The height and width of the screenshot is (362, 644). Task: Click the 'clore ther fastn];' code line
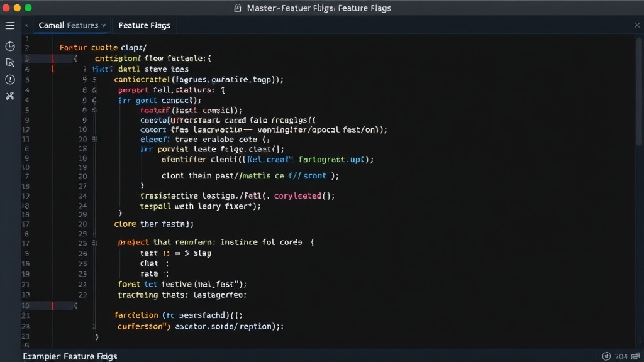tap(153, 224)
